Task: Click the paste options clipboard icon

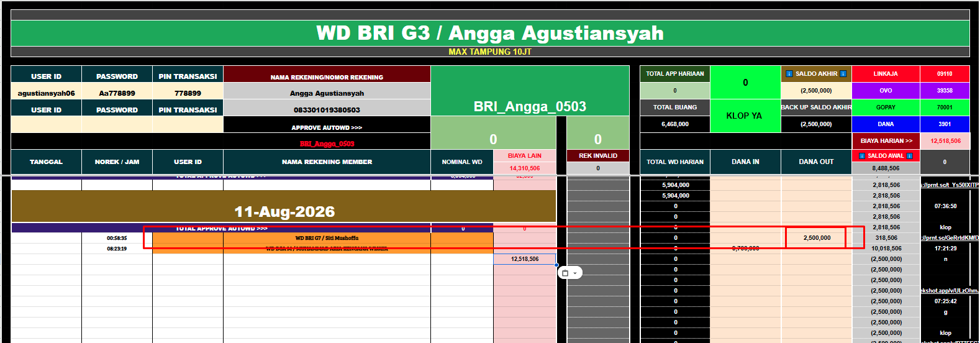Action: 565,273
